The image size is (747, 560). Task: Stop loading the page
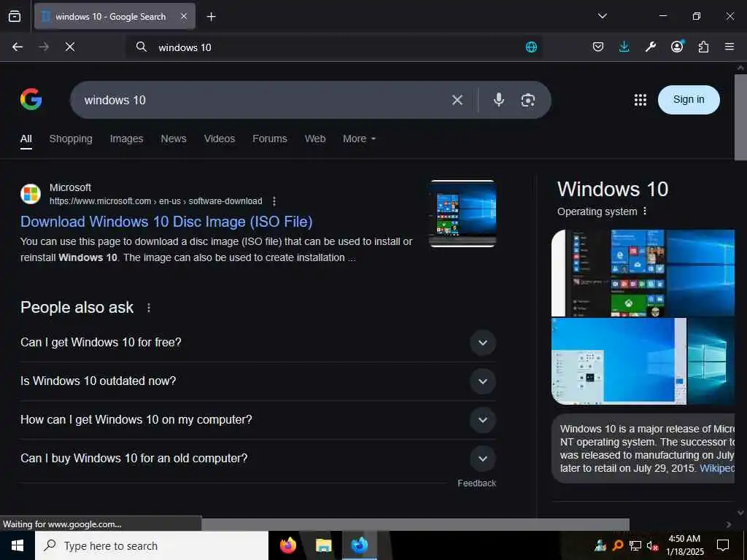point(70,47)
